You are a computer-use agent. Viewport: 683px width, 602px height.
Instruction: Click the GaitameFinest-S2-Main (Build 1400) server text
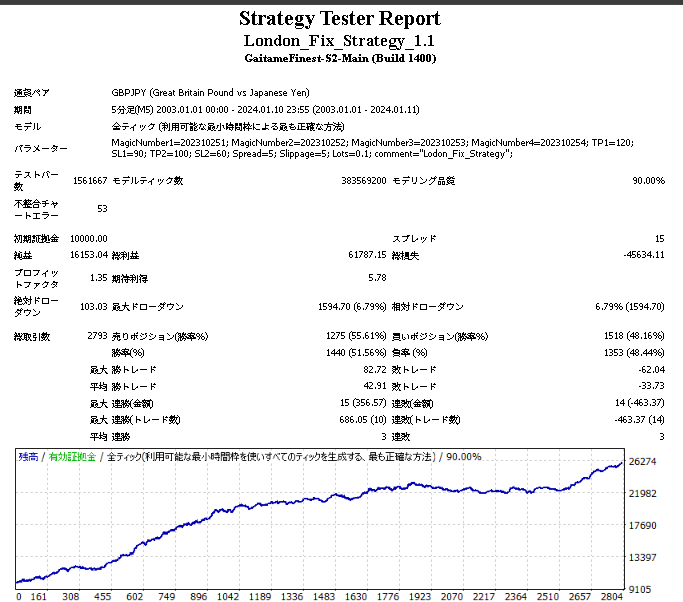(x=340, y=58)
